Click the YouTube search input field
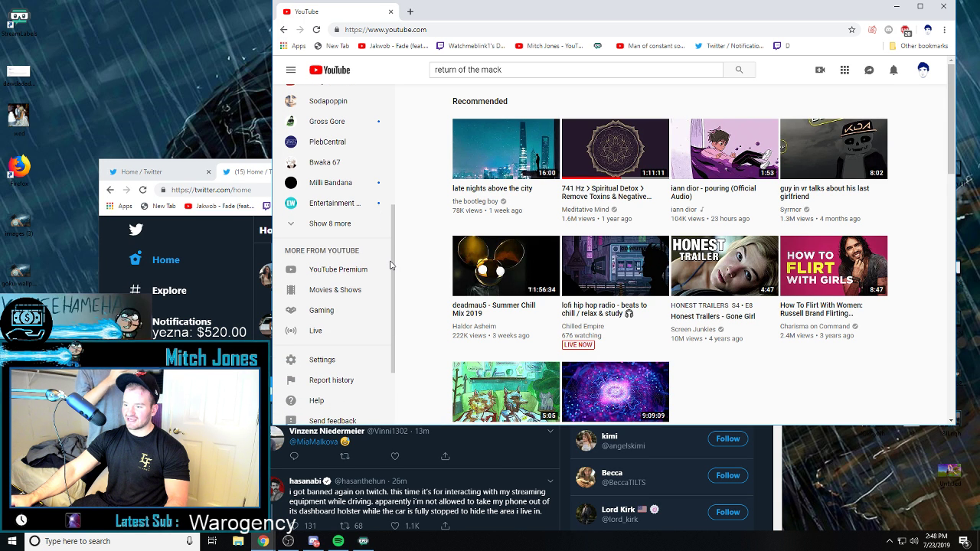980x551 pixels. click(x=577, y=70)
